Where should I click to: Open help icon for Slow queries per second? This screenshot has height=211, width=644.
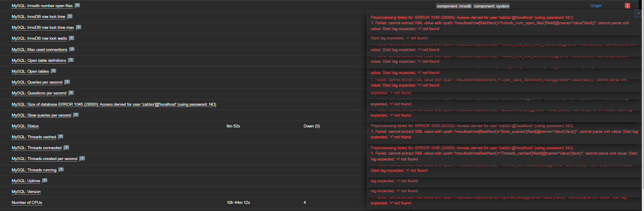(76, 115)
